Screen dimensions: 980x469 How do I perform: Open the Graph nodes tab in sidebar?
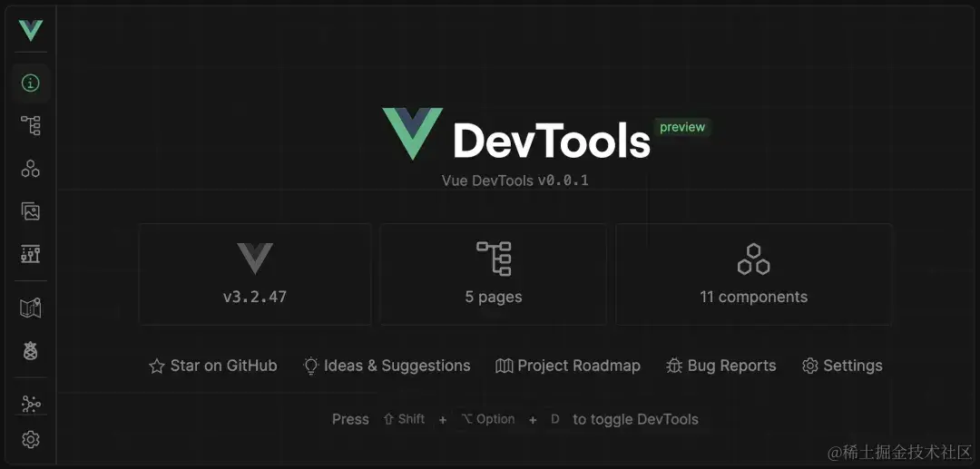click(31, 405)
